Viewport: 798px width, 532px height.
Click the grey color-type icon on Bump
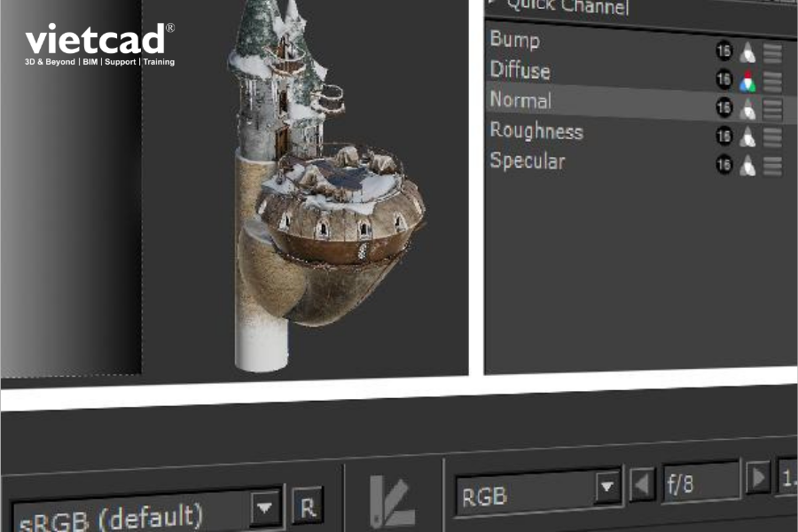[747, 52]
